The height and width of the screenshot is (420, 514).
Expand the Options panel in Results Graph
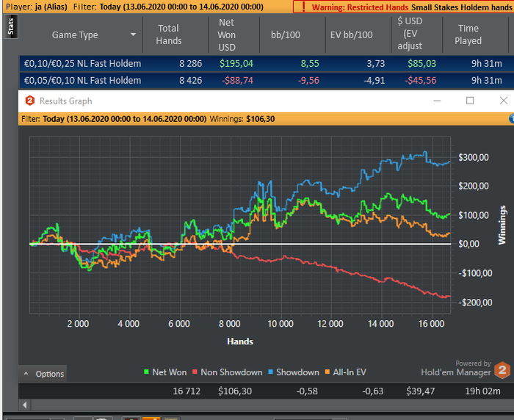[x=43, y=374]
